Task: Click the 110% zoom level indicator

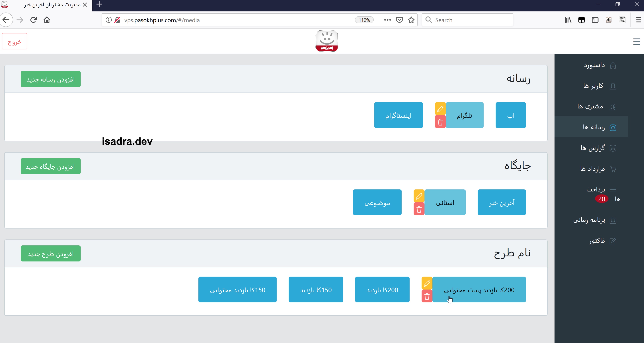Action: (364, 20)
